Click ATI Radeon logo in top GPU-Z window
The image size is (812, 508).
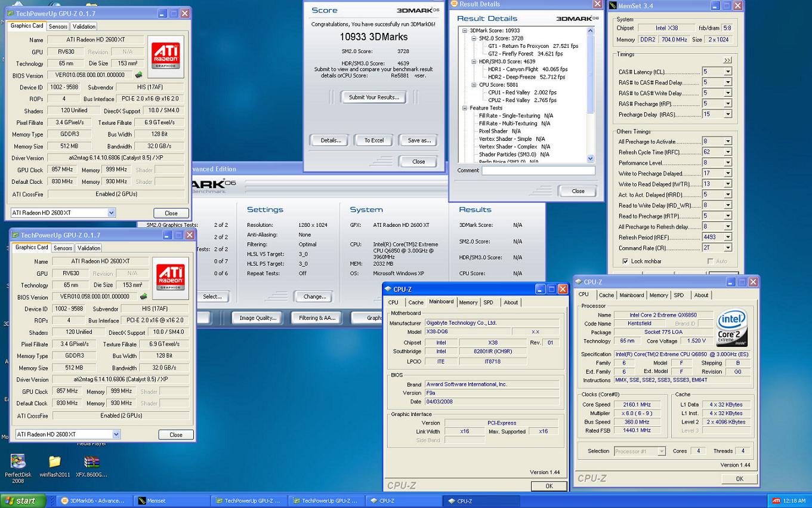(165, 56)
